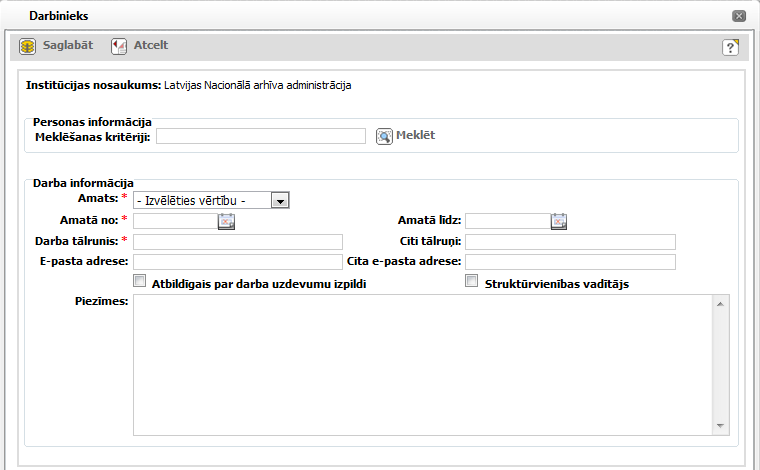
Task: Select the Citi tālruņi text field
Action: point(570,242)
